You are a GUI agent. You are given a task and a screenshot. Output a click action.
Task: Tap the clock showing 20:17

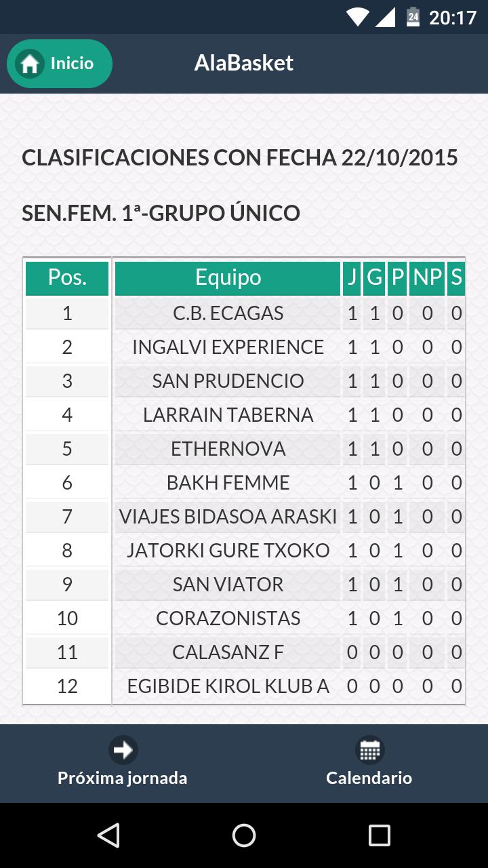click(x=453, y=17)
